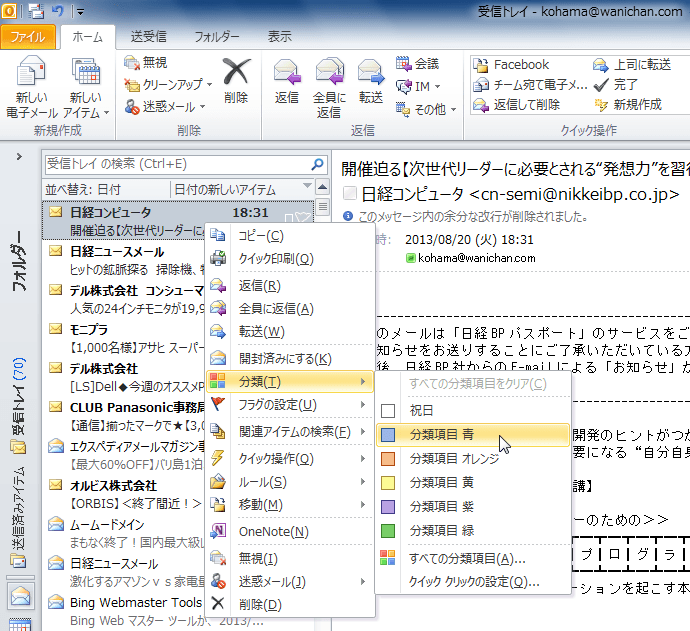Choose 無視(I) in context menu
690x631 pixels.
(x=290, y=559)
